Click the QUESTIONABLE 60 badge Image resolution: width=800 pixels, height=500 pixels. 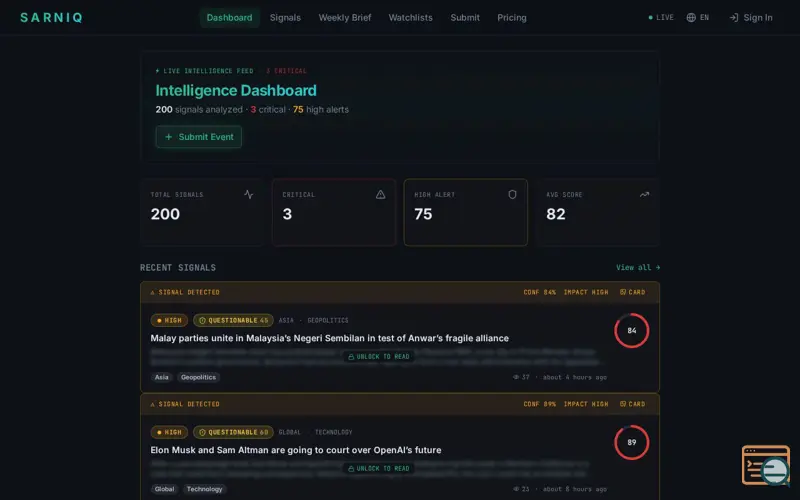click(x=233, y=432)
